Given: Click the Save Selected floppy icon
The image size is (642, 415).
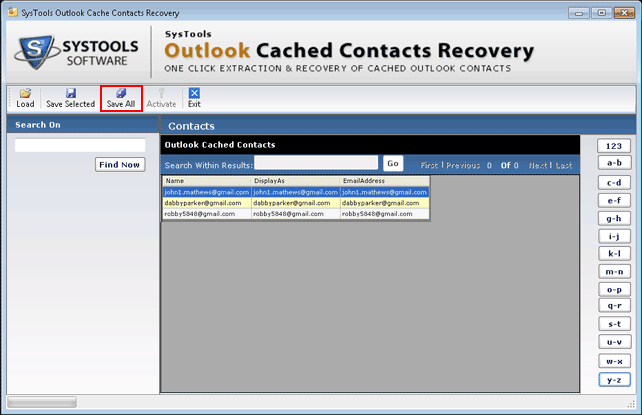Looking at the screenshot, I should (x=71, y=93).
